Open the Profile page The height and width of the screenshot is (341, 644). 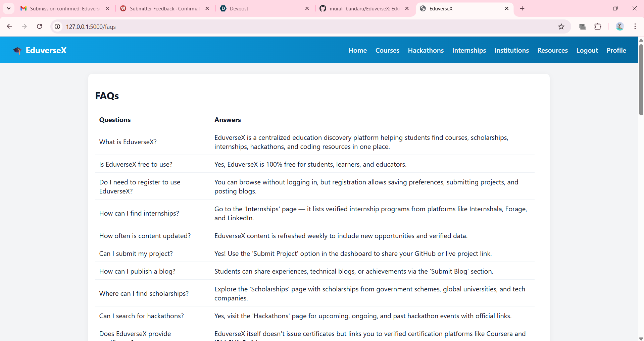click(x=616, y=50)
